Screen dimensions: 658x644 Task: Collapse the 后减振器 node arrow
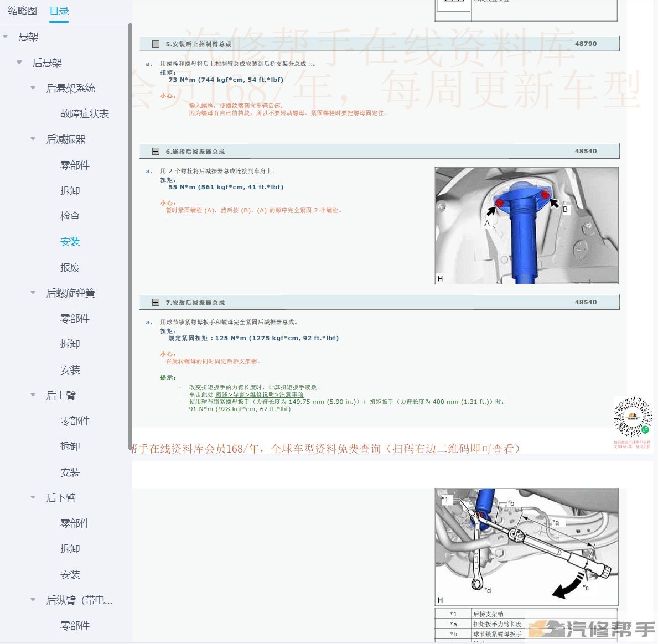click(33, 139)
